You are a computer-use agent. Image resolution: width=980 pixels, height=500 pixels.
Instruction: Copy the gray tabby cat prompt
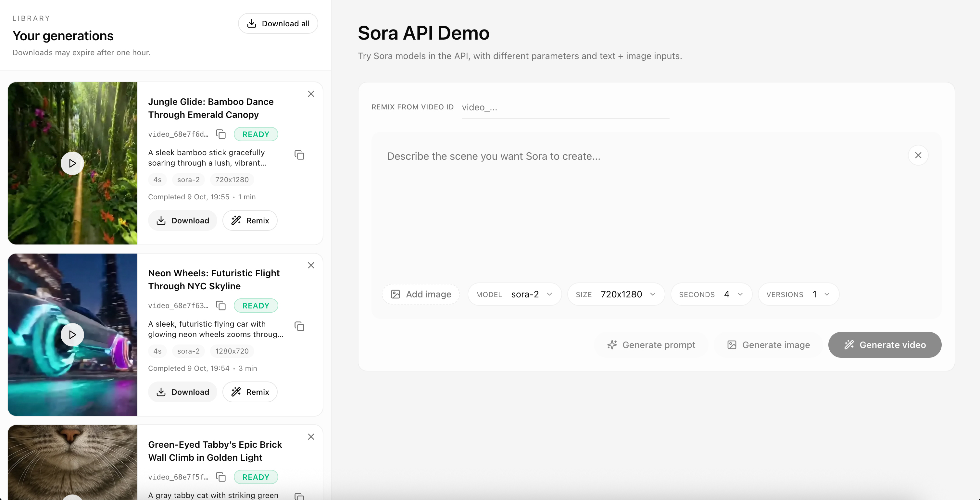point(300,496)
